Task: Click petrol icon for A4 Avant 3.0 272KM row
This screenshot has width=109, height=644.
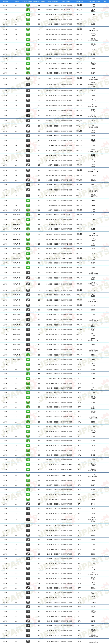Action: tap(28, 258)
